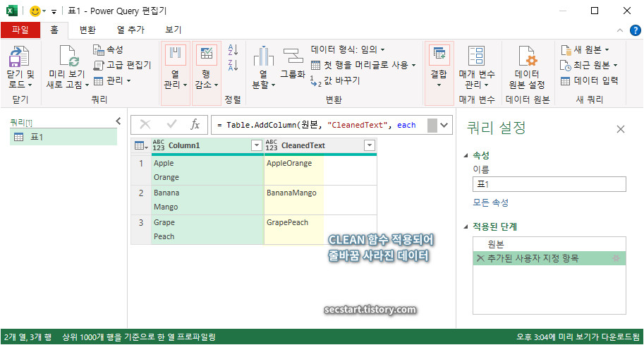Open the Quick Access Toolbar customize arrow
The height and width of the screenshot is (345, 644).
pyautogui.click(x=54, y=11)
